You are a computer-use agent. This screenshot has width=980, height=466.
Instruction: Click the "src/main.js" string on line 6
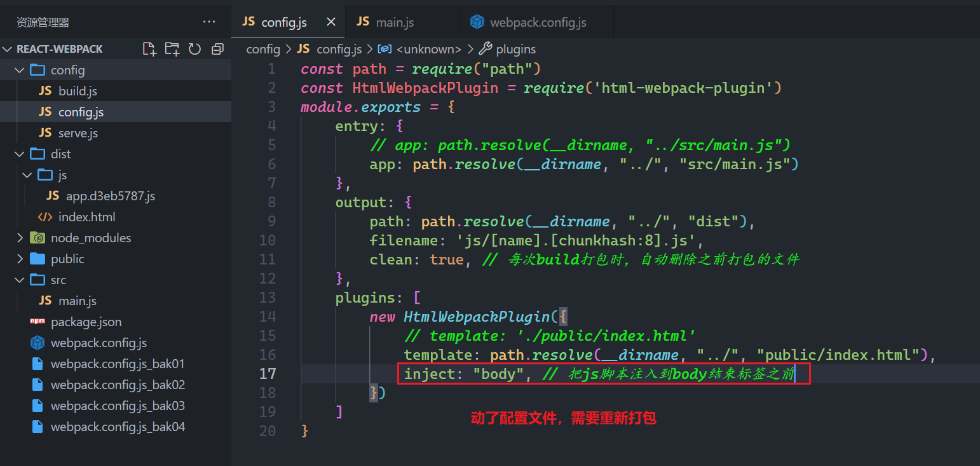[x=734, y=164]
